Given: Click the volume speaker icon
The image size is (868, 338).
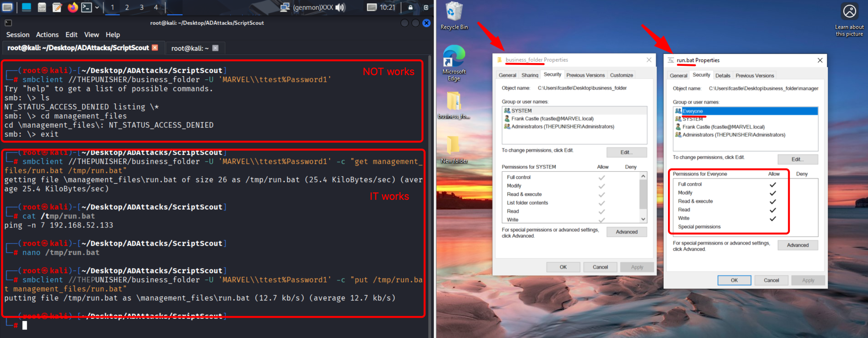Looking at the screenshot, I should click(x=340, y=7).
